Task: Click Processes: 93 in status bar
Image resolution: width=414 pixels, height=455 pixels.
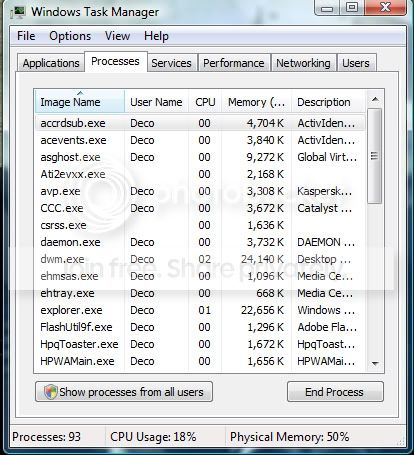Action: point(46,437)
